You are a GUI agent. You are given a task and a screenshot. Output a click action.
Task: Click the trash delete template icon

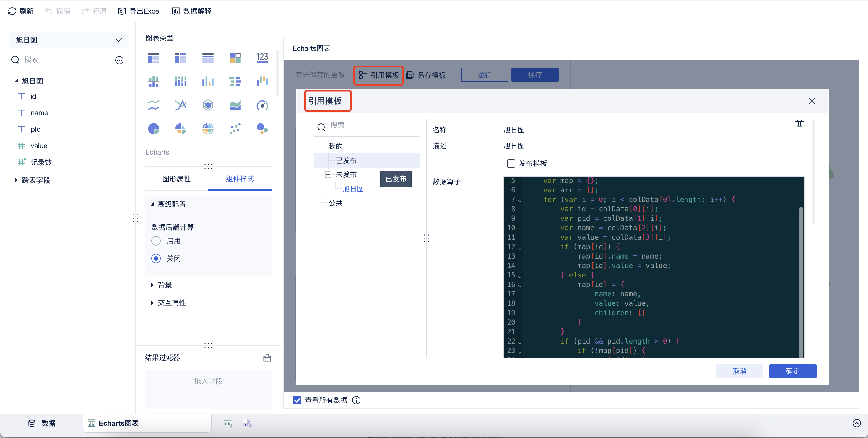(799, 124)
